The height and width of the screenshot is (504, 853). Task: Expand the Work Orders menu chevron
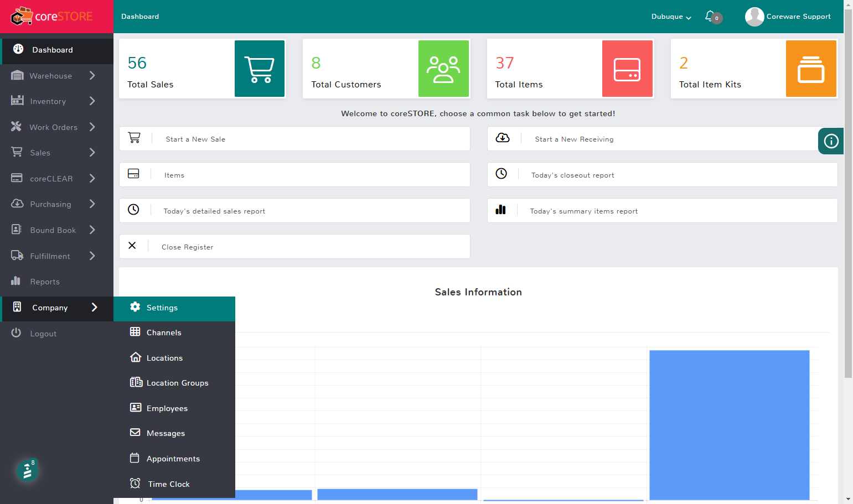[92, 127]
